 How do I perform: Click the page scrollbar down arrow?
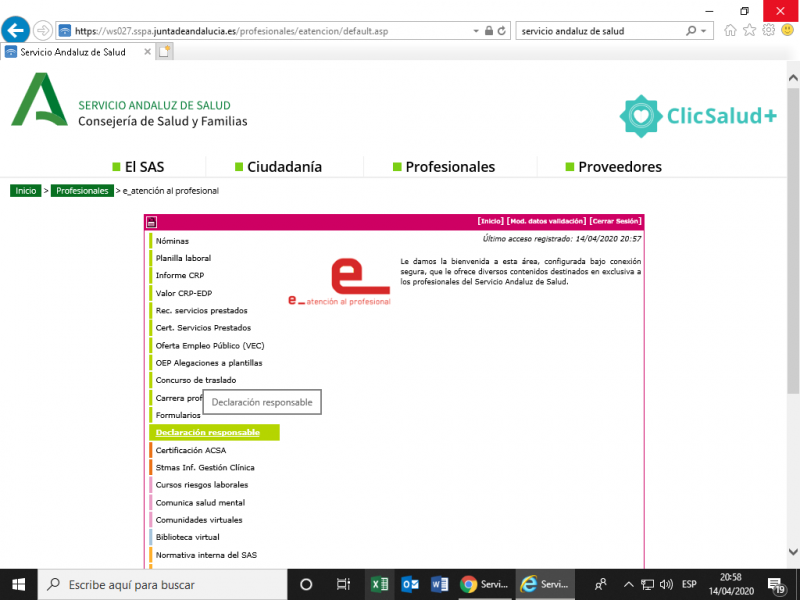coord(793,552)
